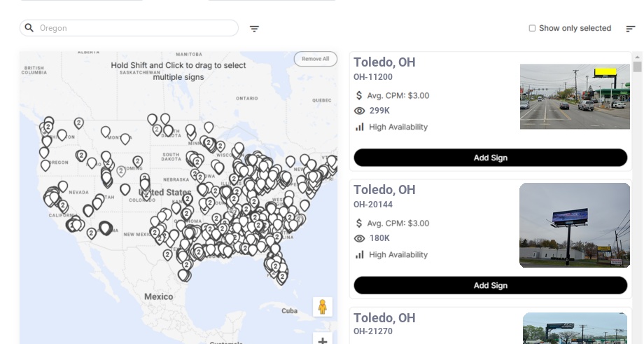Click the eye impressions icon on OH-11200
Screen dimensions: 644x344
360,111
